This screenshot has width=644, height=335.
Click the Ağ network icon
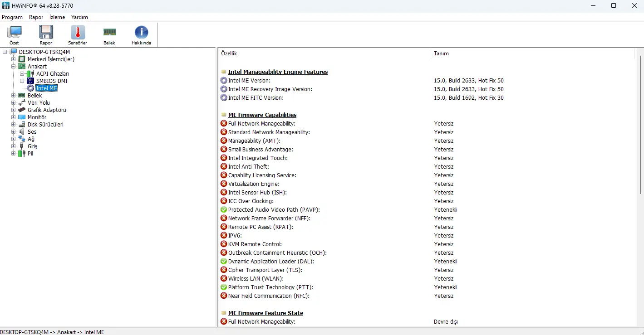(22, 139)
